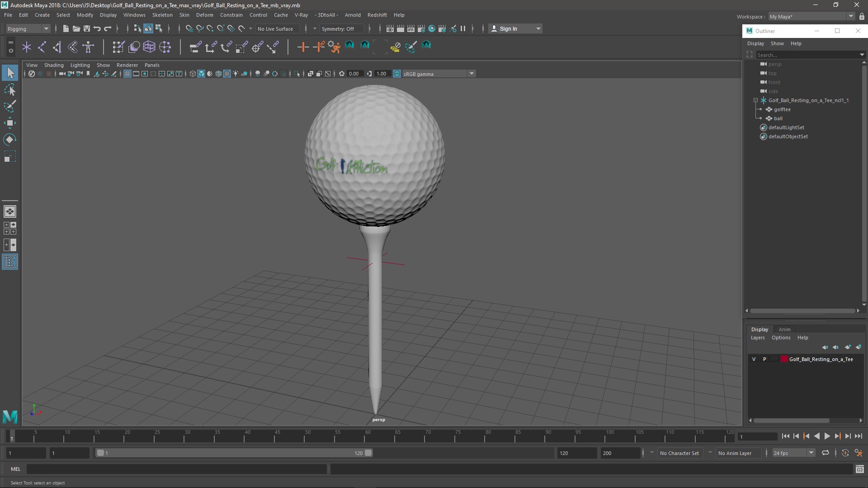Image resolution: width=868 pixels, height=488 pixels.
Task: Toggle layer visibility V for Golf_Ball layer
Action: [x=754, y=359]
